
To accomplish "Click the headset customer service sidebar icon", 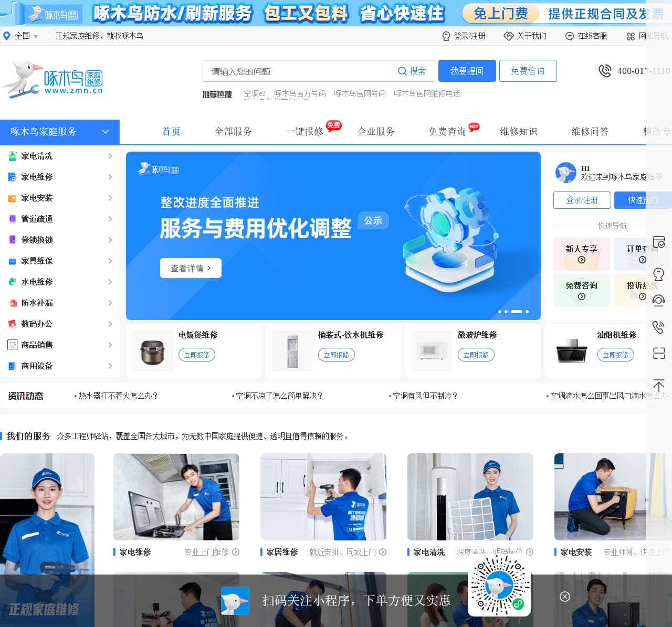I will [658, 301].
